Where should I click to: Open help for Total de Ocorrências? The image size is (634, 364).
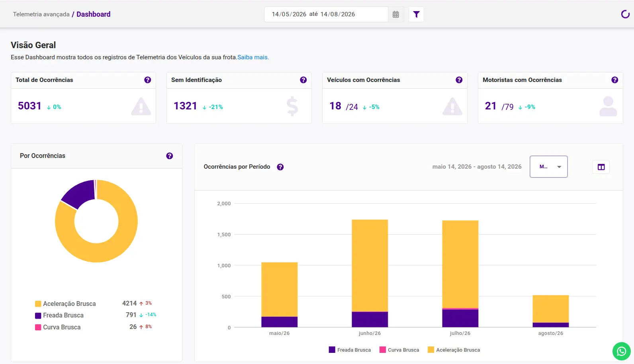(148, 80)
